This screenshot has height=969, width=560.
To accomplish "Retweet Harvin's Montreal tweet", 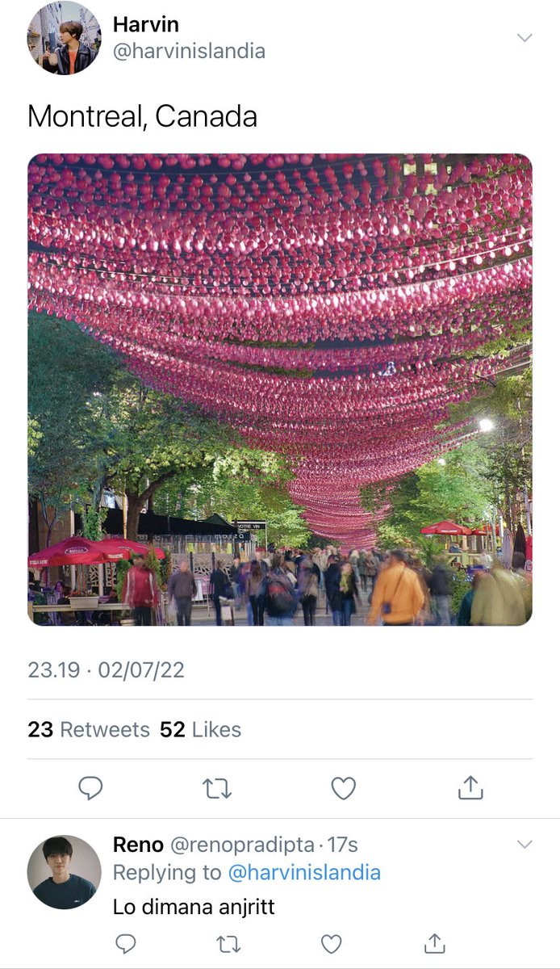I will click(216, 788).
